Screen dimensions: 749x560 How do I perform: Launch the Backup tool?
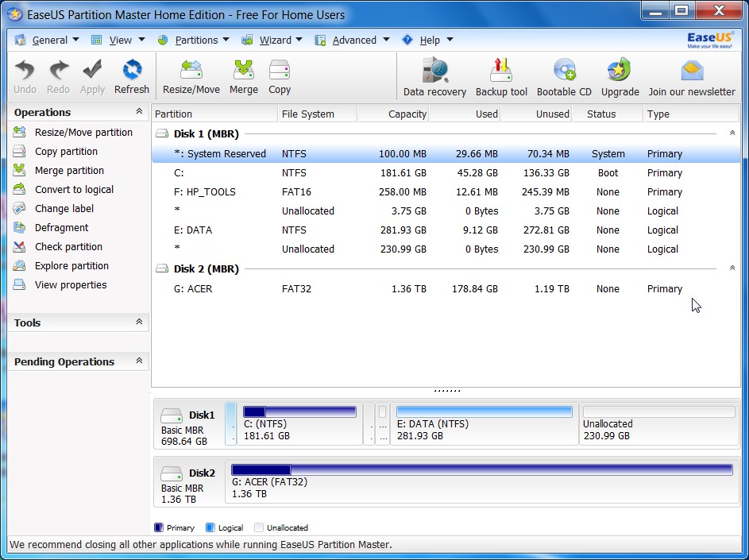[x=501, y=75]
